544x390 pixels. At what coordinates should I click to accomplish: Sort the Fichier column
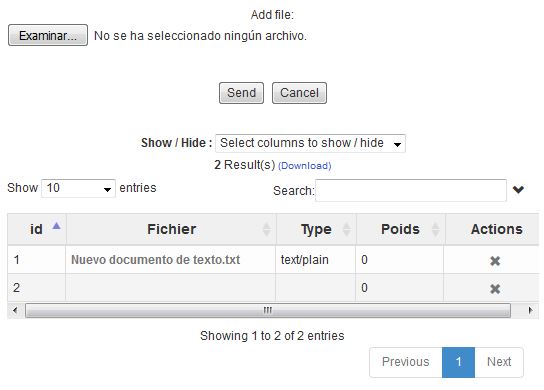[x=266, y=229]
